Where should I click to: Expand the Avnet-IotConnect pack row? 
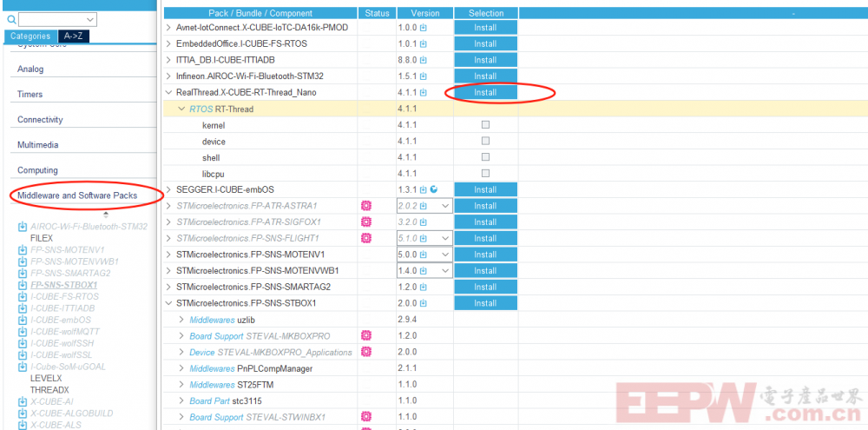click(x=169, y=27)
